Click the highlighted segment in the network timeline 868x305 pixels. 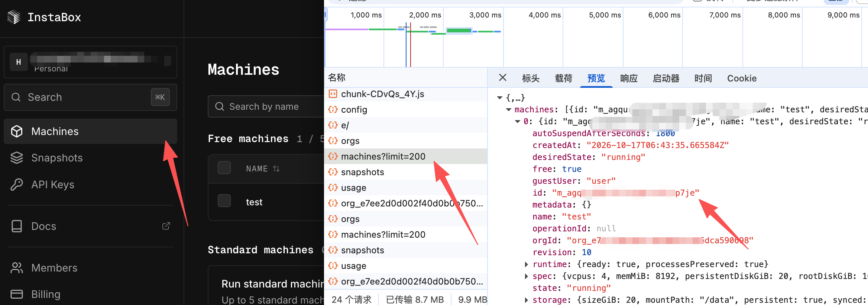tap(459, 30)
